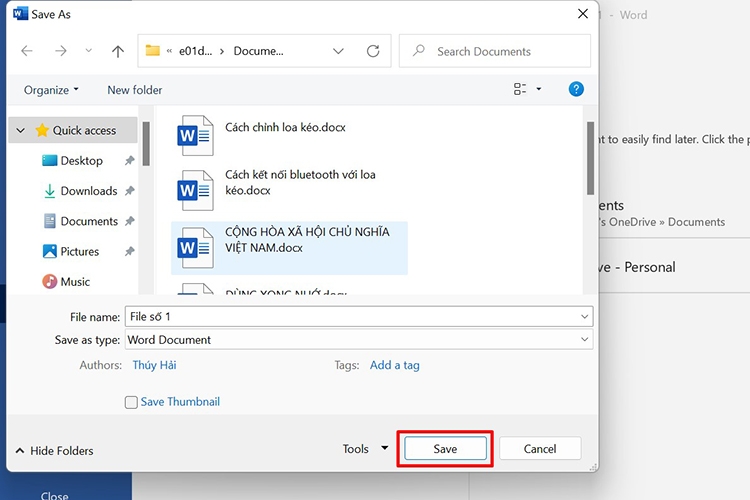Click the folder icon in address bar
Viewport: 750px width, 500px height.
click(x=153, y=50)
